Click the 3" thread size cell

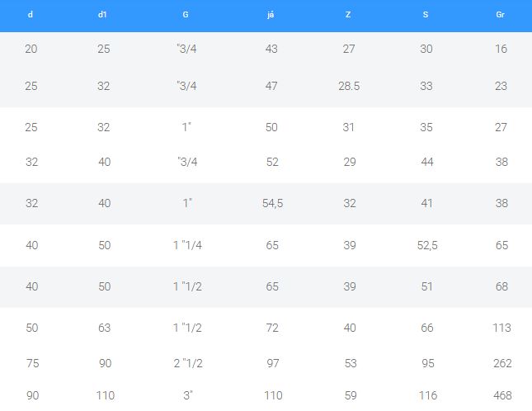187,395
